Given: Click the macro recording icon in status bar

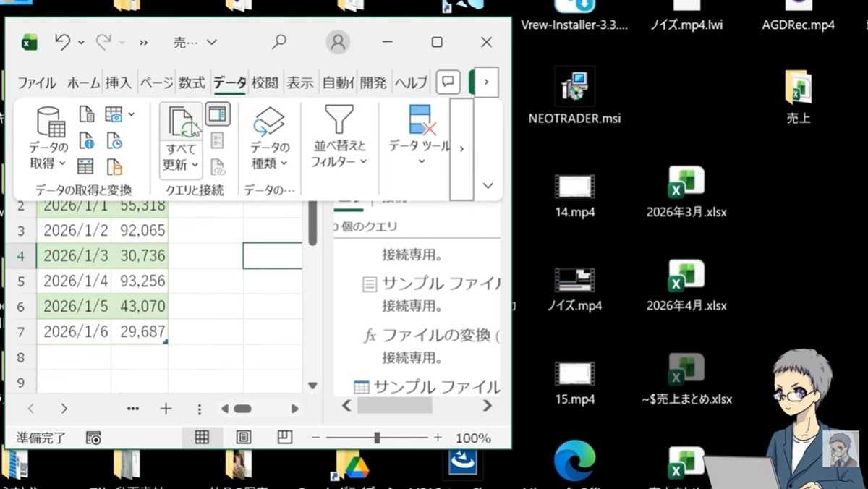Looking at the screenshot, I should [x=91, y=437].
